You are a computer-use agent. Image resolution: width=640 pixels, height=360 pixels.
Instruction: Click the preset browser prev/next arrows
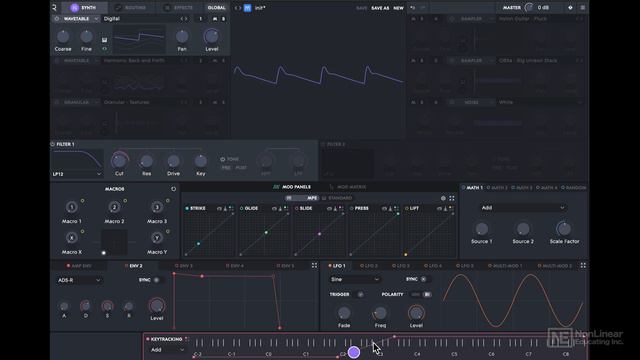(238, 8)
